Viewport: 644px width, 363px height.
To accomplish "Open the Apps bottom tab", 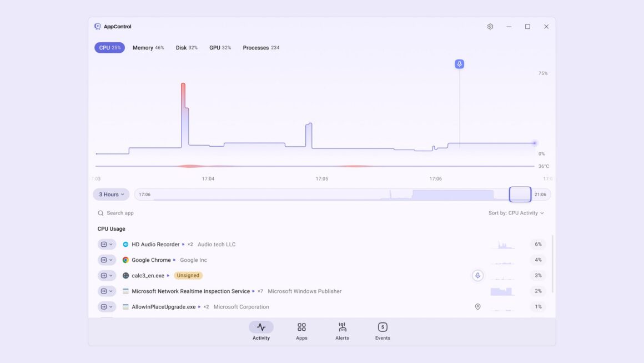I will tap(301, 331).
